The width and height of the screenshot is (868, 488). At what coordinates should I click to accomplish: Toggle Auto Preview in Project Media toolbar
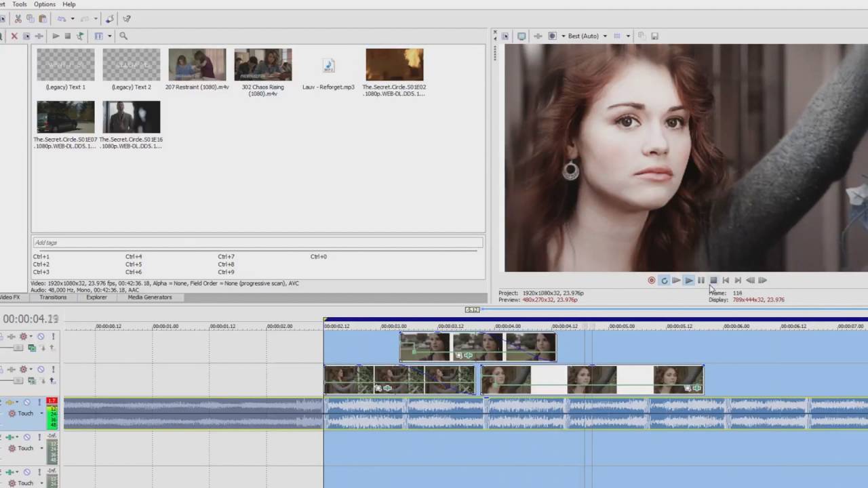click(x=80, y=36)
